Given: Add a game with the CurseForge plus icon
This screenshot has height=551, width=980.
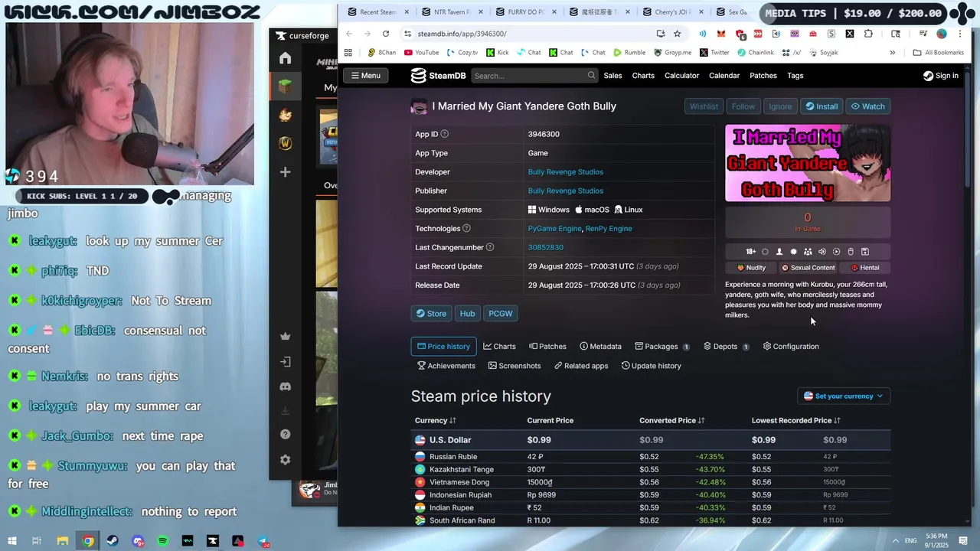Looking at the screenshot, I should click(285, 172).
